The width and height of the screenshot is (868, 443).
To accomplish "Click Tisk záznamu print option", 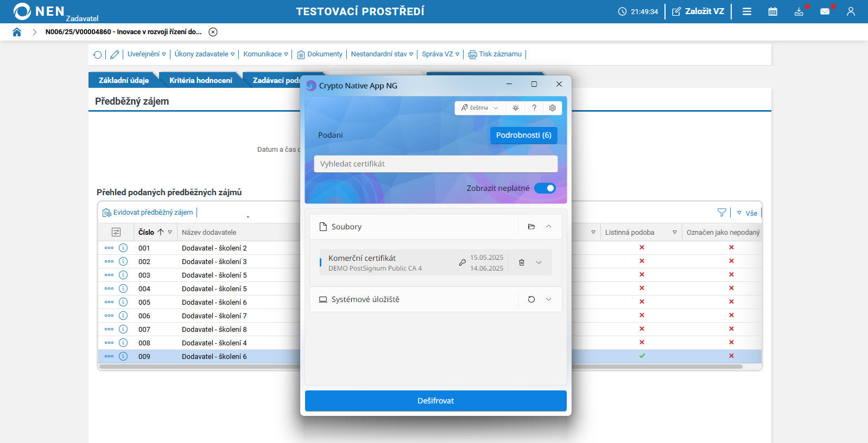I will pyautogui.click(x=495, y=54).
